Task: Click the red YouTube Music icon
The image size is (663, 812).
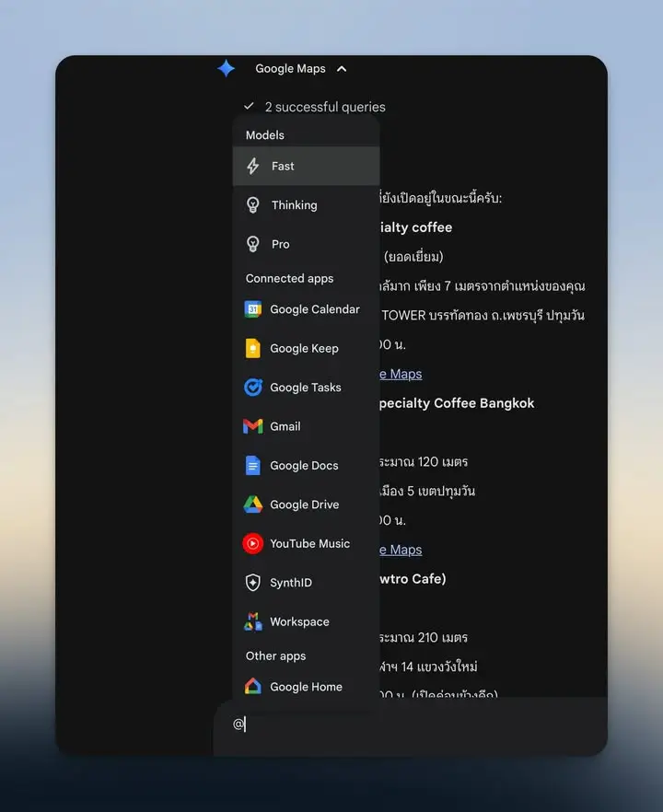Action: pos(252,544)
